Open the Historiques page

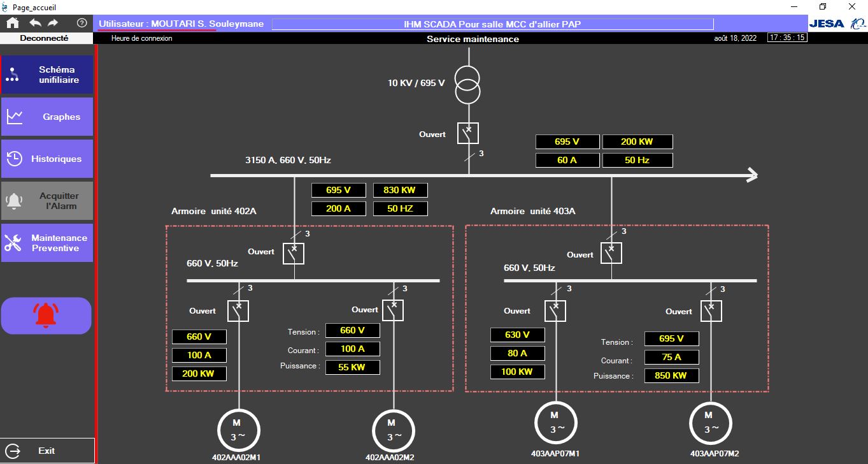pyautogui.click(x=47, y=159)
